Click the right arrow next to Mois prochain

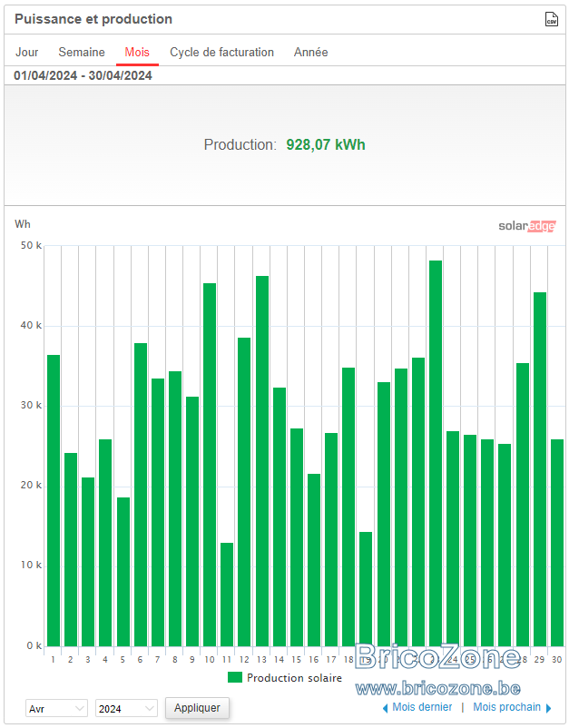(548, 708)
